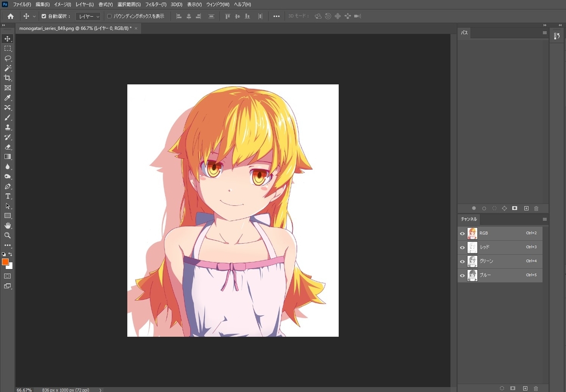Image resolution: width=566 pixels, height=392 pixels.
Task: Reset default foreground and background colors
Action: (4, 254)
